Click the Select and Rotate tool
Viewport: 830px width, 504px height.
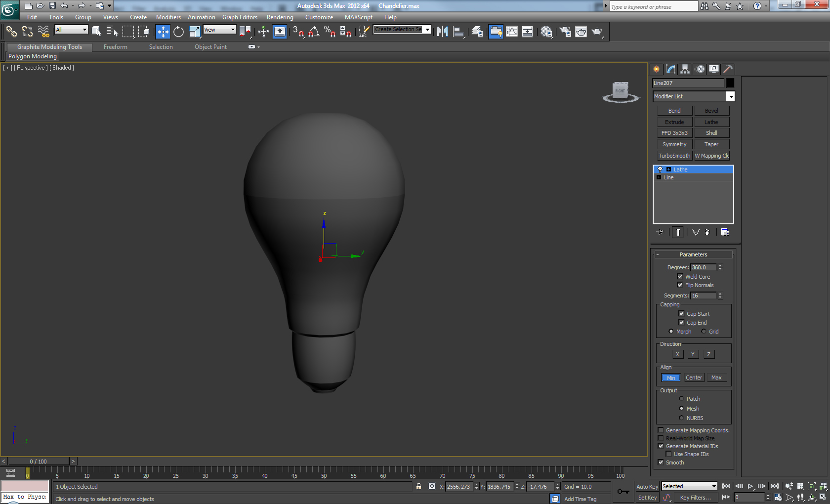tap(178, 32)
